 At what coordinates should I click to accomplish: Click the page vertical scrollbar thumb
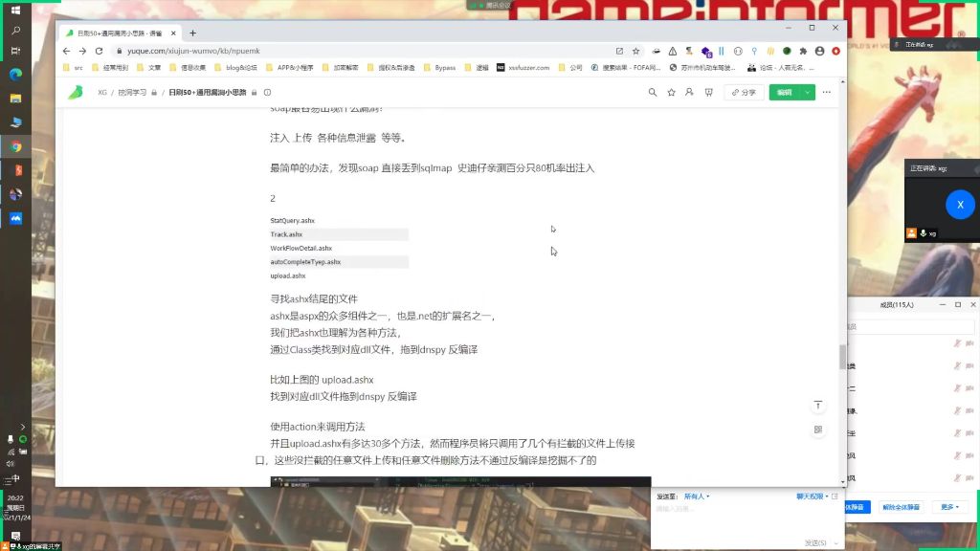(x=842, y=357)
